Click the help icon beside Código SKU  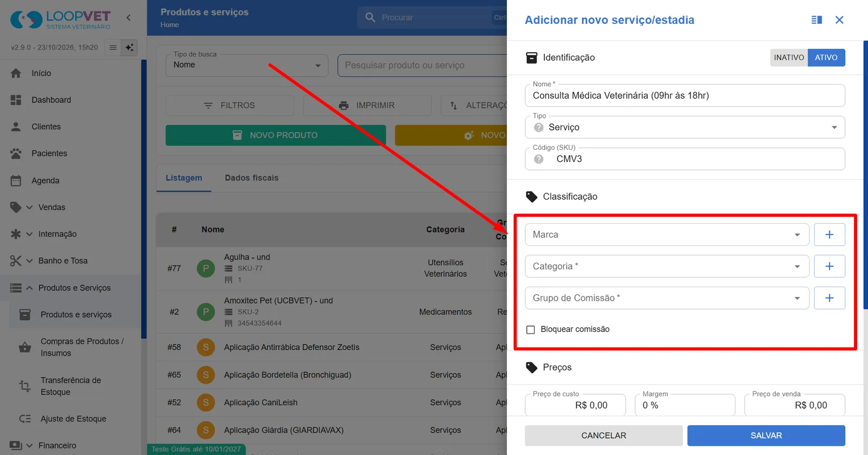click(x=539, y=159)
